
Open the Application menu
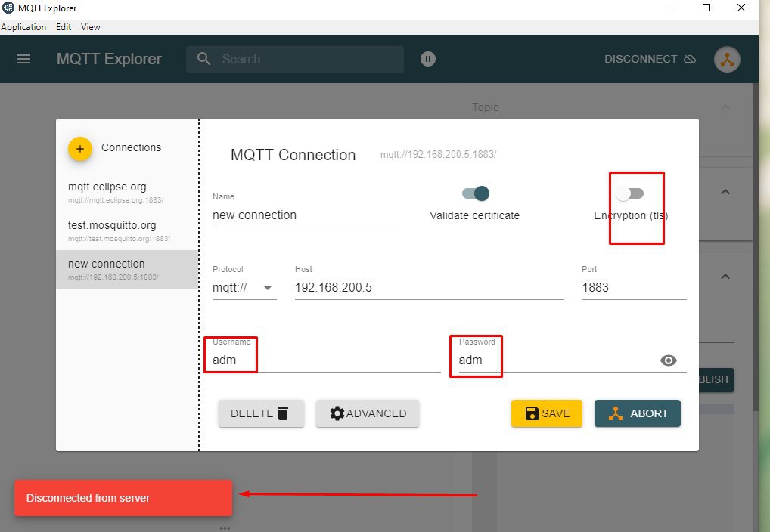pos(23,27)
